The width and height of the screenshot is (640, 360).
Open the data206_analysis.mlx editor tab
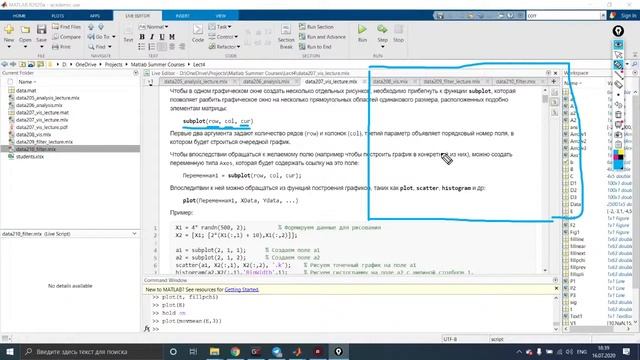coord(267,82)
